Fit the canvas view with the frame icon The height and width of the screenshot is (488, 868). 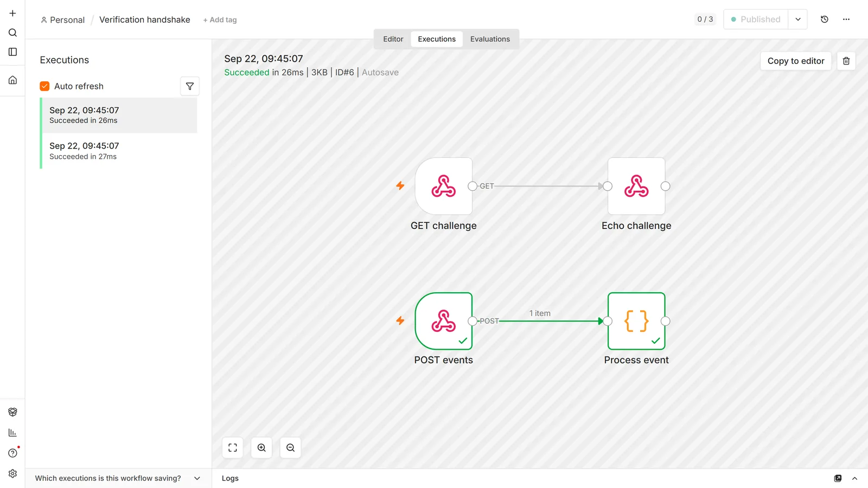click(x=233, y=448)
